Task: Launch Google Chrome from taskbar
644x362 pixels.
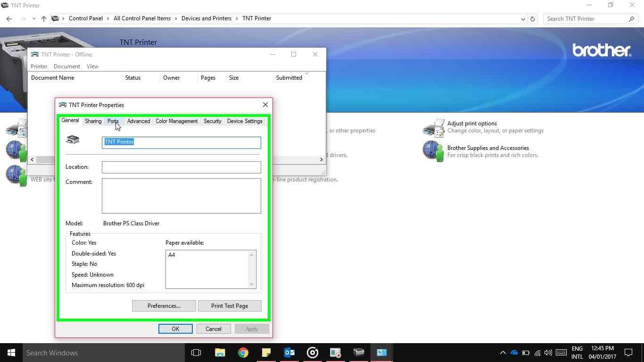Action: click(x=243, y=353)
